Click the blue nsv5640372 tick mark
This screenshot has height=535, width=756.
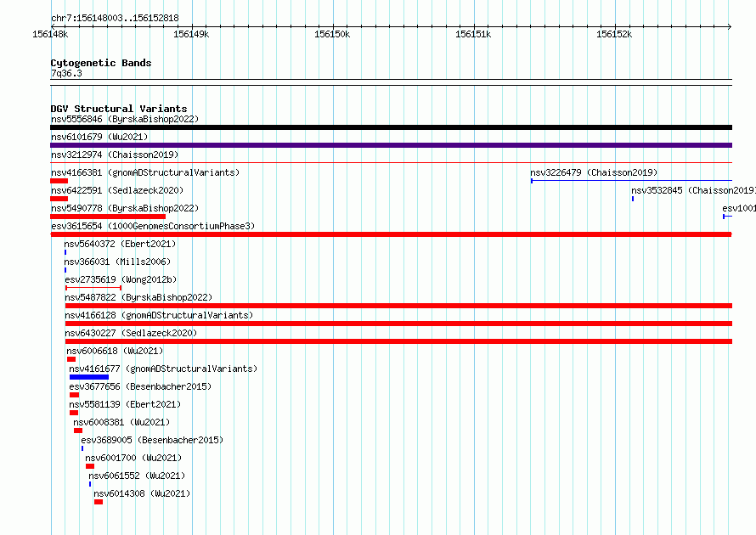tap(65, 252)
